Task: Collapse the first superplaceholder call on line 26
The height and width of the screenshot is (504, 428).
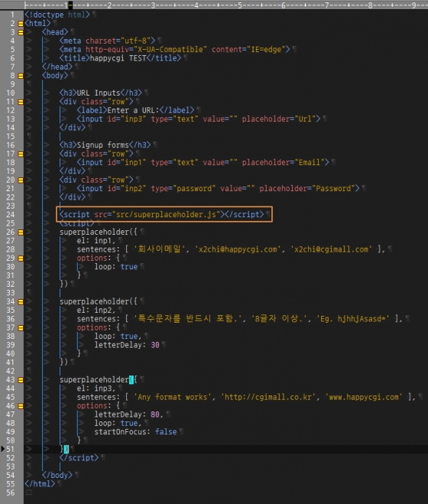Action: 20,232
